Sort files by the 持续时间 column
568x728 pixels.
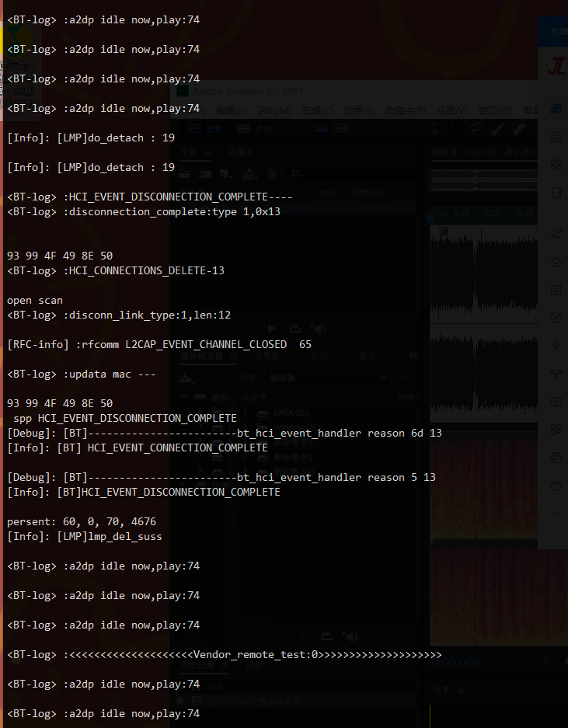[x=368, y=193]
